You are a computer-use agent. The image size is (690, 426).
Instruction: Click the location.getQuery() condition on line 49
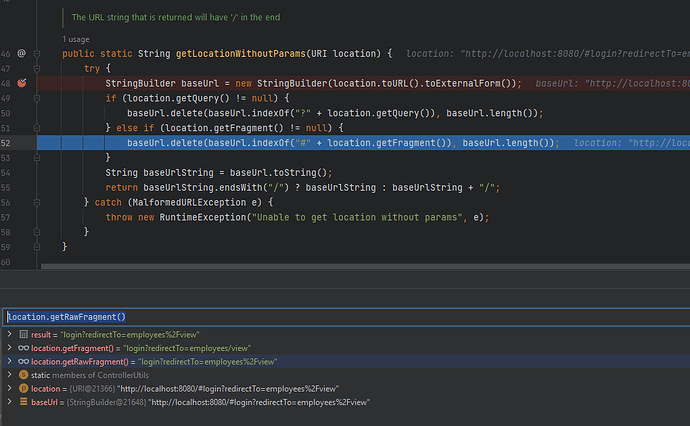pyautogui.click(x=200, y=98)
